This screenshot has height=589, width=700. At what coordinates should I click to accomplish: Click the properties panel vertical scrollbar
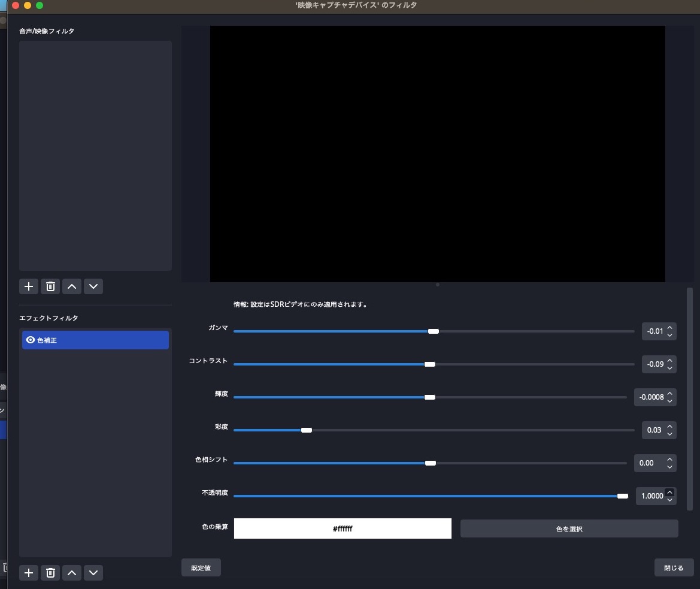click(x=690, y=399)
